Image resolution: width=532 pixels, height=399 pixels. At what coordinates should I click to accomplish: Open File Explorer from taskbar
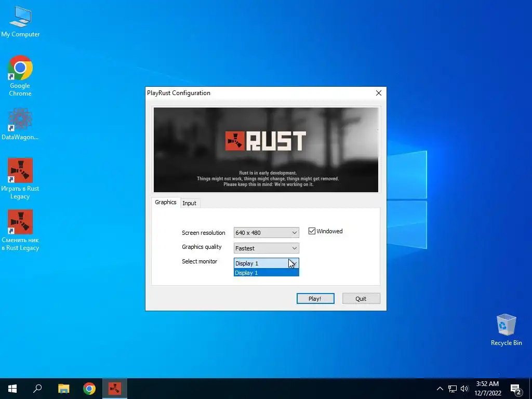coord(63,389)
